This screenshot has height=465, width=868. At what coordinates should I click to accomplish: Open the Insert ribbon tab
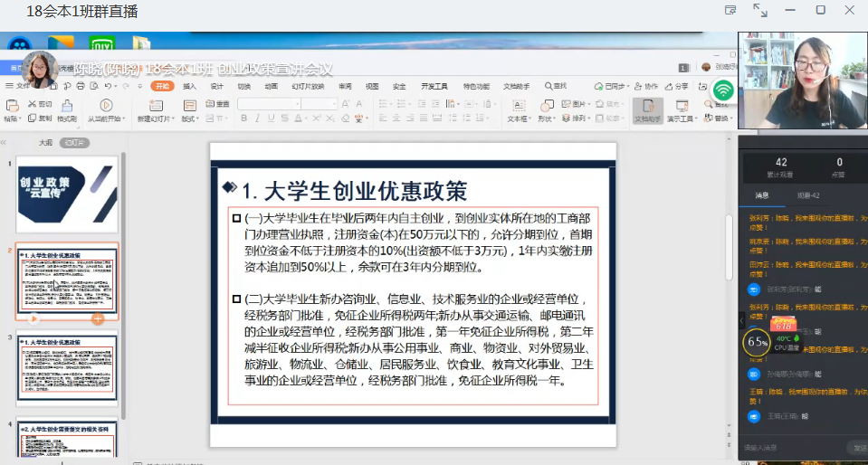pos(189,86)
